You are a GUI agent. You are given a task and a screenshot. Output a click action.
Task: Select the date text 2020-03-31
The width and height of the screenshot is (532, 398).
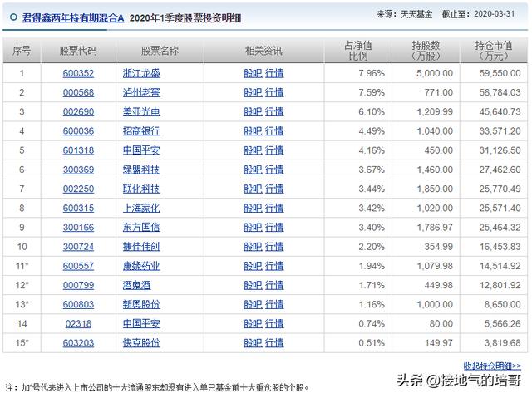pyautogui.click(x=495, y=14)
